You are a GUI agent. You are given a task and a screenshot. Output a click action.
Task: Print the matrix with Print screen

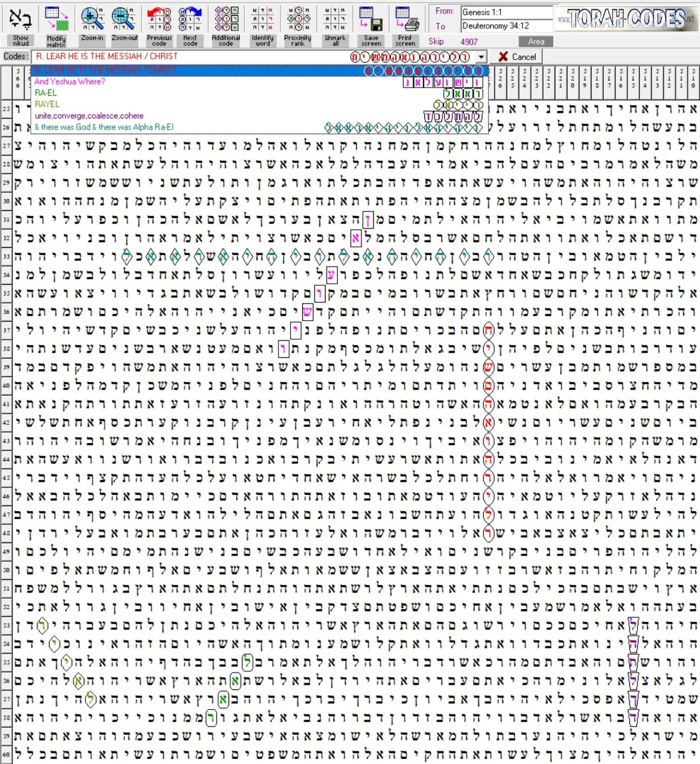(405, 27)
